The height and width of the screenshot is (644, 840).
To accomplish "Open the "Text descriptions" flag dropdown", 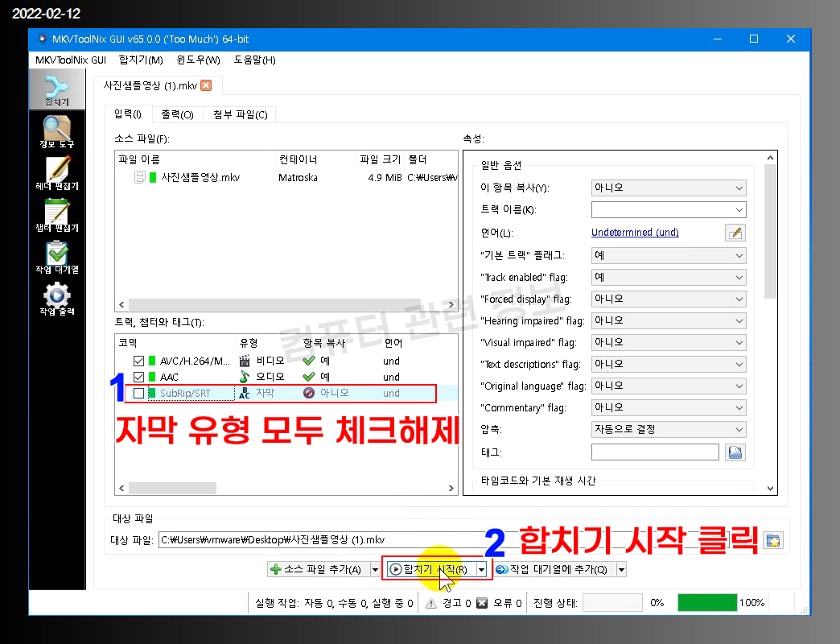I will point(669,365).
